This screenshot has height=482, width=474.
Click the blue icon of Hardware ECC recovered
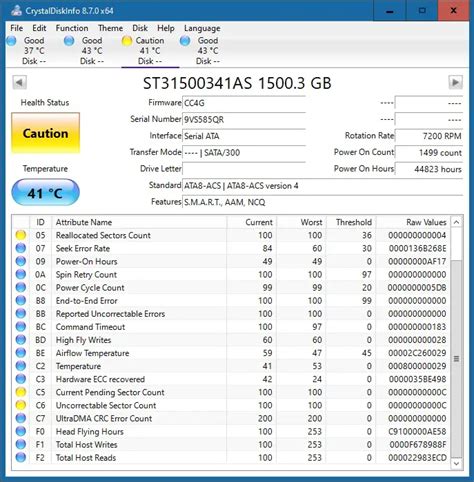(21, 379)
